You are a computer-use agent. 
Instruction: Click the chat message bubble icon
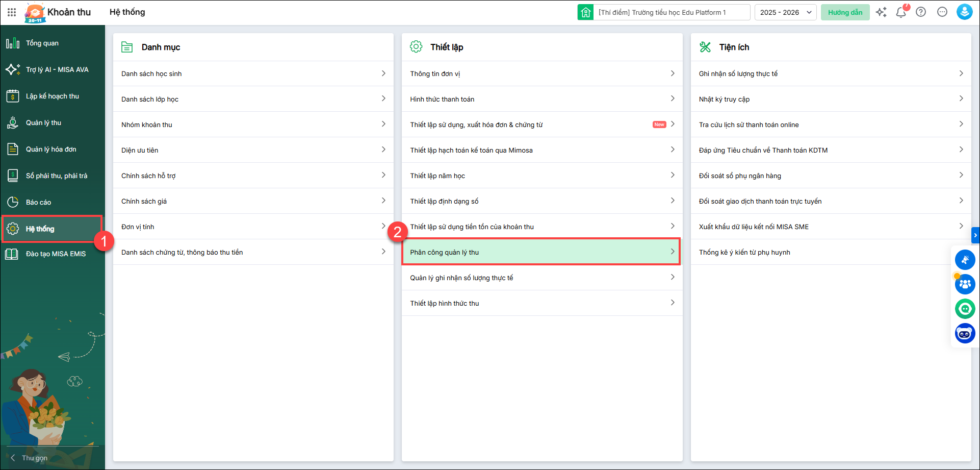point(942,12)
